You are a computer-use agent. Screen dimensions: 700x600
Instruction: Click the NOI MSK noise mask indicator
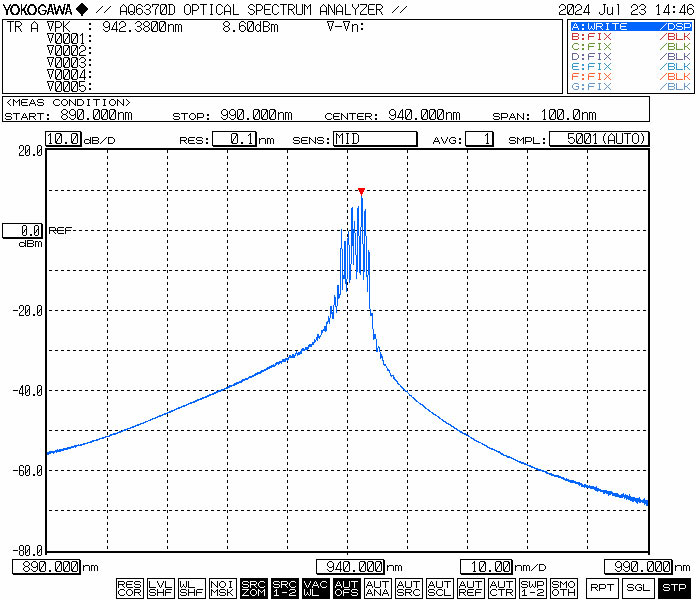point(223,588)
